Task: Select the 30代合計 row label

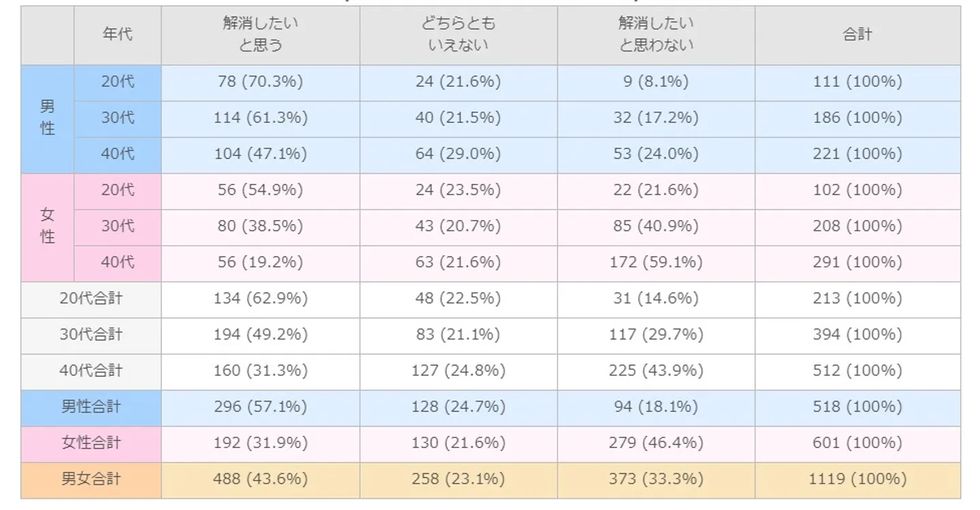Action: [x=91, y=334]
